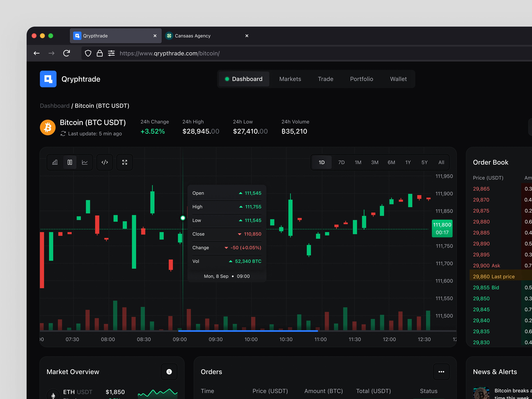Image resolution: width=532 pixels, height=399 pixels.
Task: Click the orange Bitcoin coin icon
Action: [x=48, y=127]
